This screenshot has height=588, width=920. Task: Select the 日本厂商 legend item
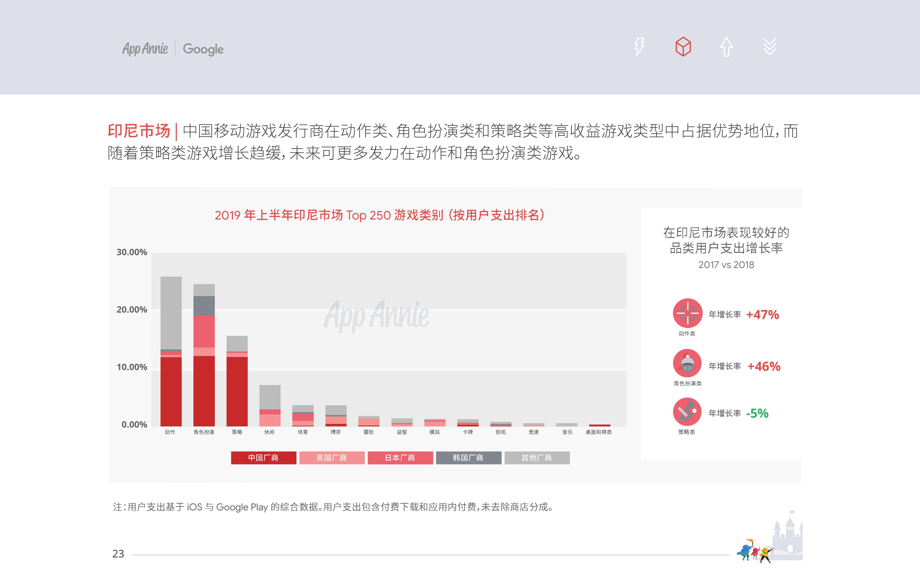click(x=400, y=458)
